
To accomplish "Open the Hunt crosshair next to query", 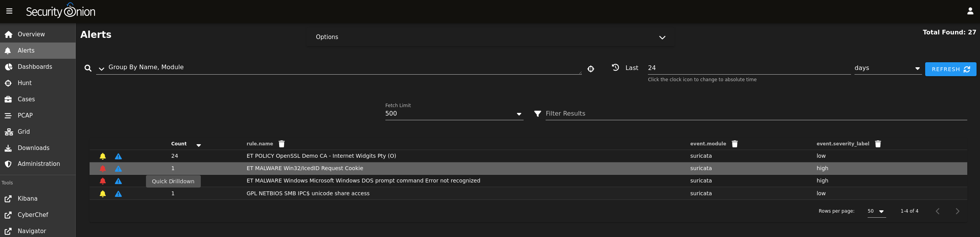I will [590, 69].
